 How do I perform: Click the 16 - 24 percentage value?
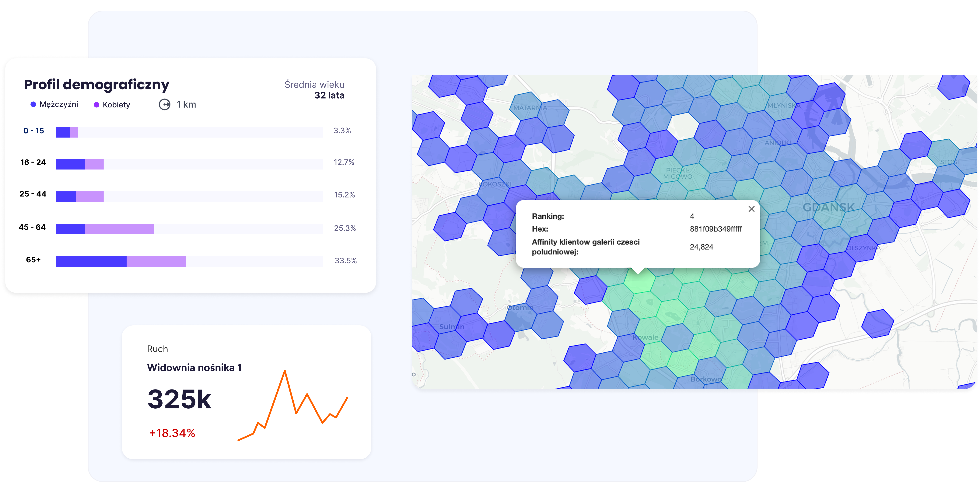[344, 162]
